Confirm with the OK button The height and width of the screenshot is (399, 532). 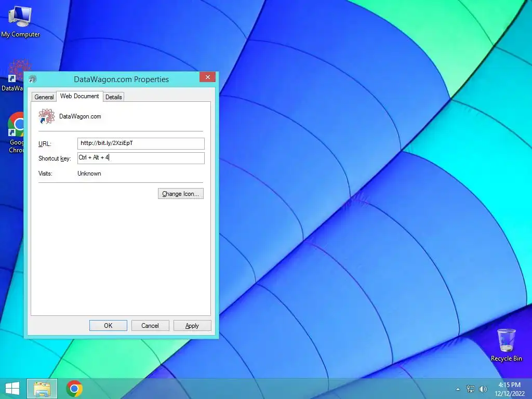[x=108, y=326]
